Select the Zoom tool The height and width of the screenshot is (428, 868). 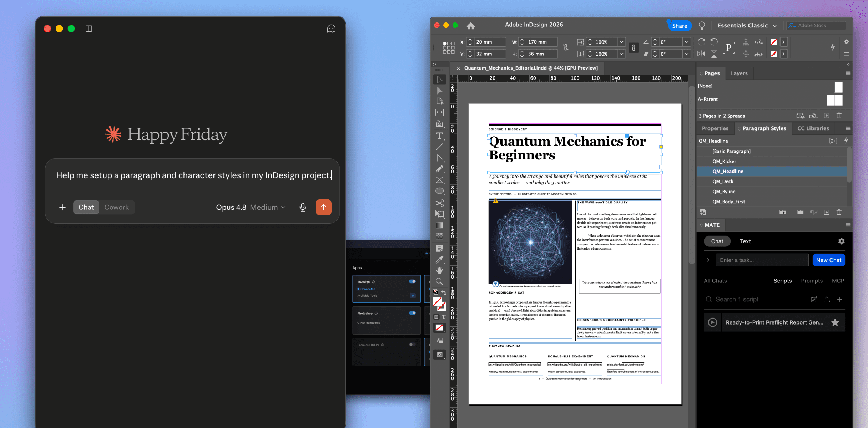[x=440, y=281]
